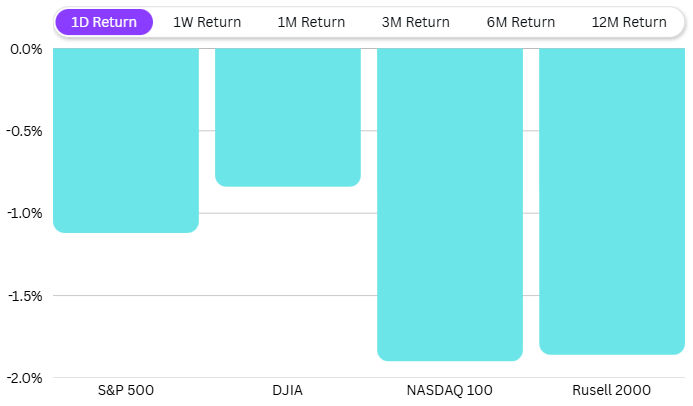The image size is (693, 406).
Task: Click the S&P 500 bar
Action: click(x=126, y=140)
